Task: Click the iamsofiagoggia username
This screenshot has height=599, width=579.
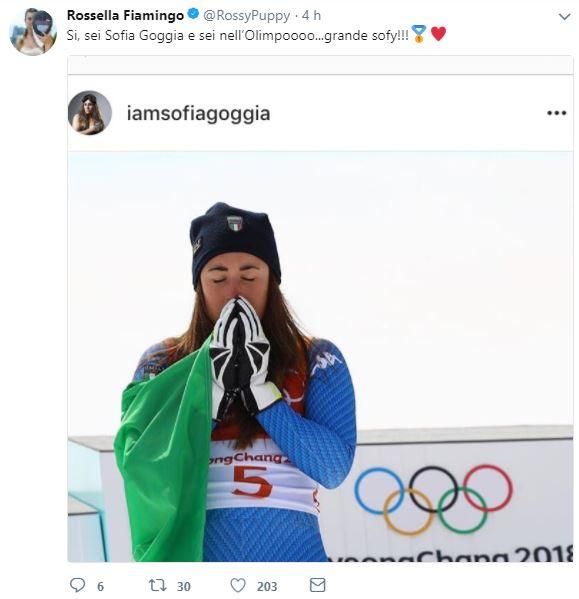Action: tap(198, 113)
